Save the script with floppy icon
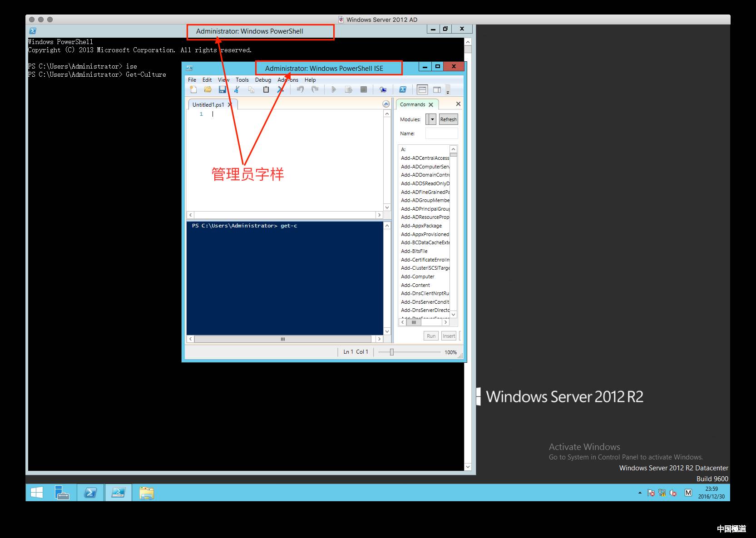Image resolution: width=756 pixels, height=538 pixels. click(222, 89)
